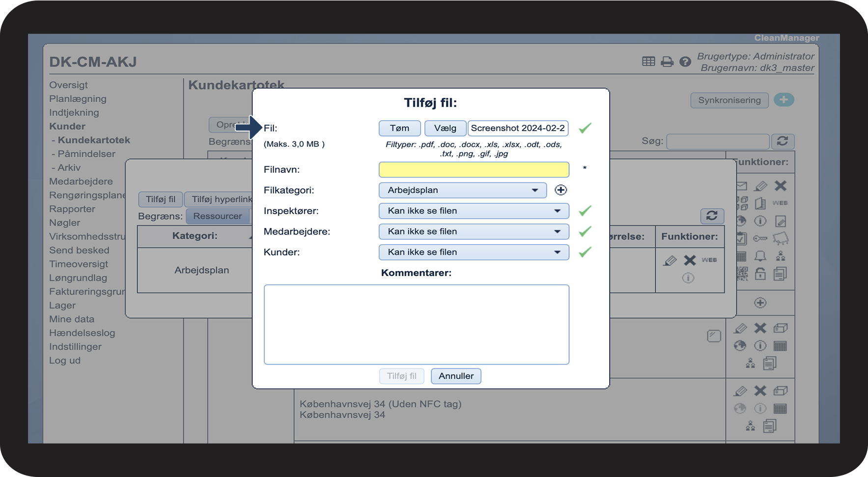Image resolution: width=868 pixels, height=477 pixels.
Task: Click the Brugernavn: dk3_master text
Action: pos(757,68)
